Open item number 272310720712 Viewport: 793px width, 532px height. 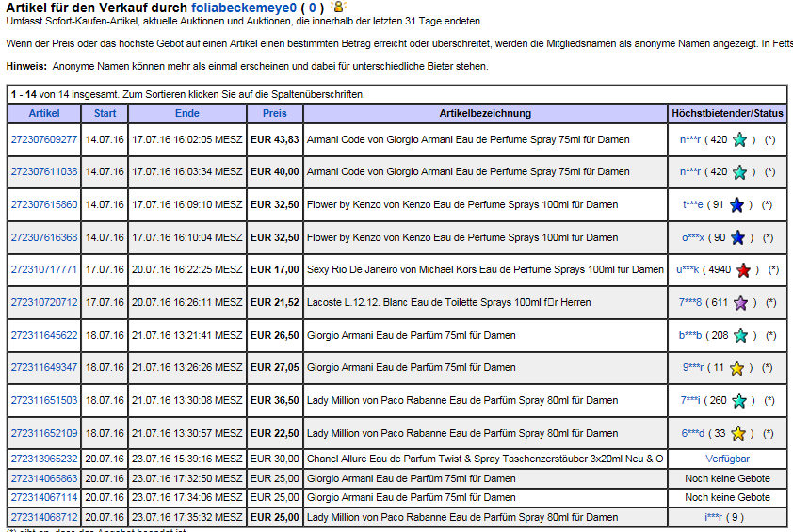click(x=44, y=302)
